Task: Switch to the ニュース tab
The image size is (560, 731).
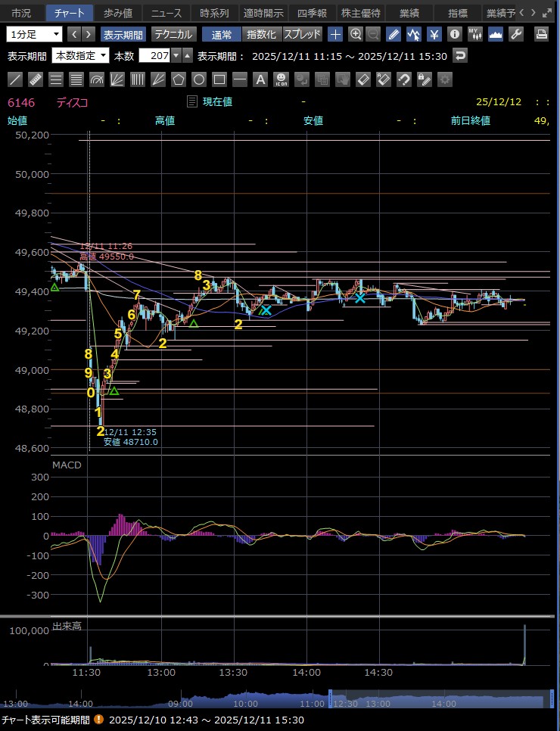Action: 166,13
